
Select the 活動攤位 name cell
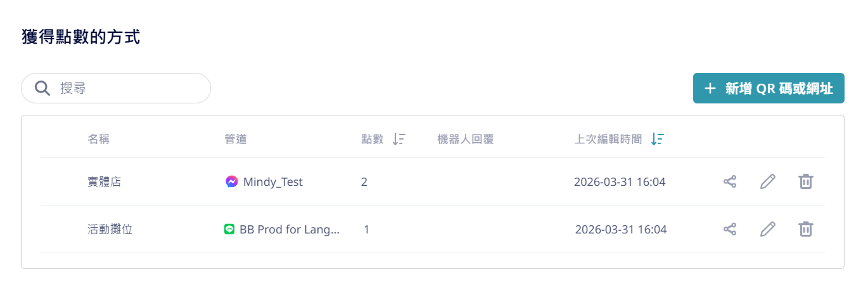[x=110, y=229]
